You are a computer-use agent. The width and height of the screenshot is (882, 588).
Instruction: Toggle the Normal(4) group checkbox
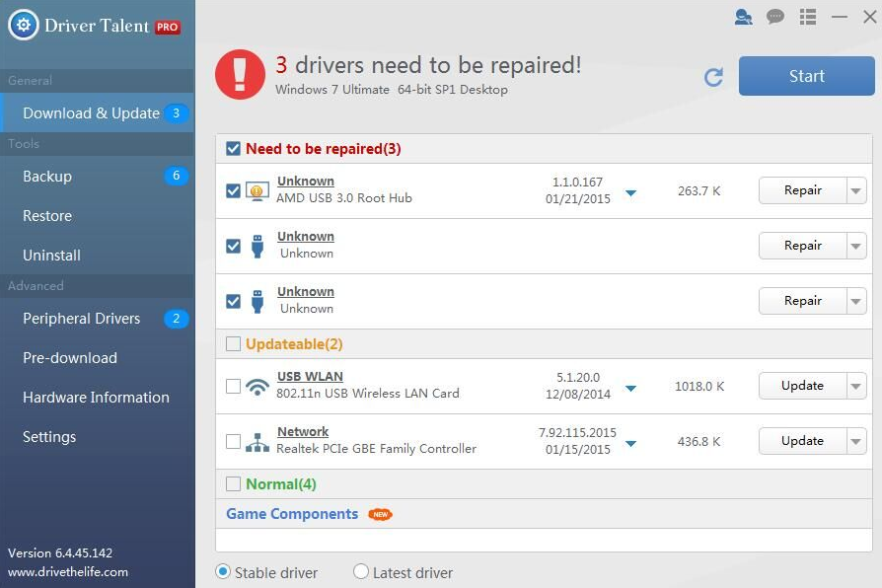[x=233, y=483]
